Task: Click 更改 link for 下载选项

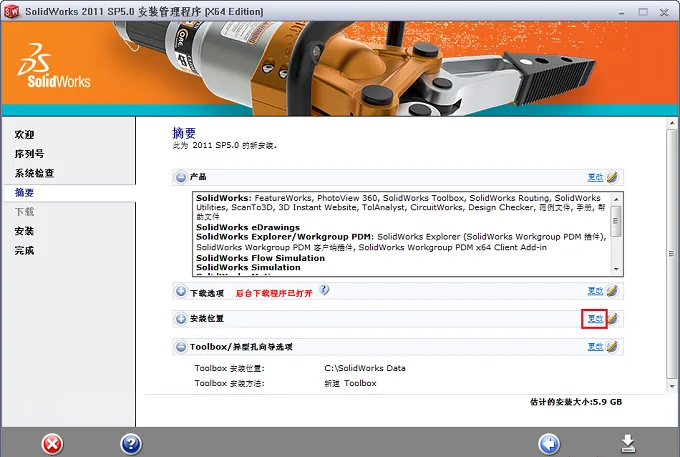Action: (x=595, y=291)
